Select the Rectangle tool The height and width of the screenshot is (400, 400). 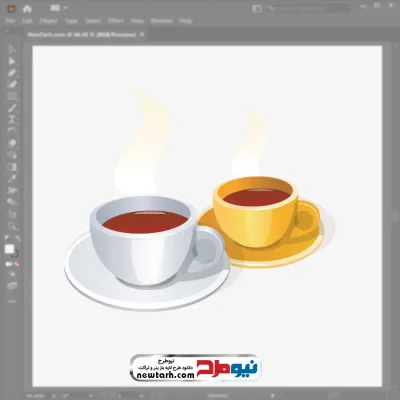pos(12,96)
